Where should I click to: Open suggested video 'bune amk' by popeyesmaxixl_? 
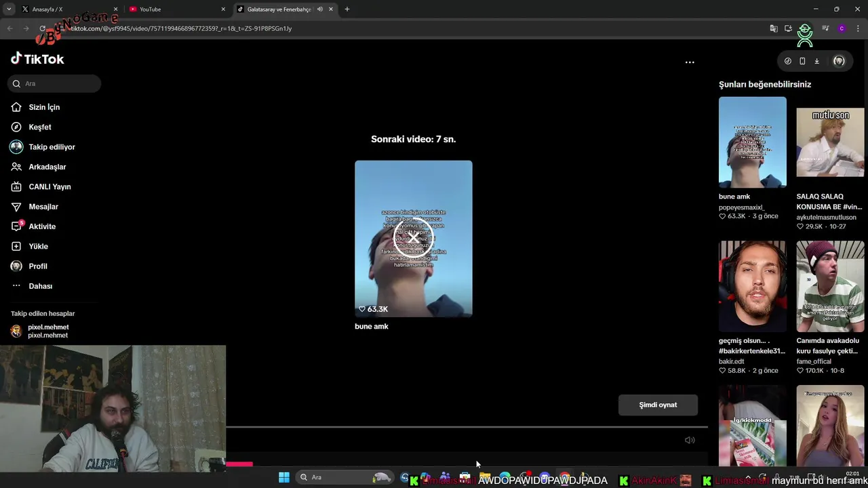coord(753,142)
